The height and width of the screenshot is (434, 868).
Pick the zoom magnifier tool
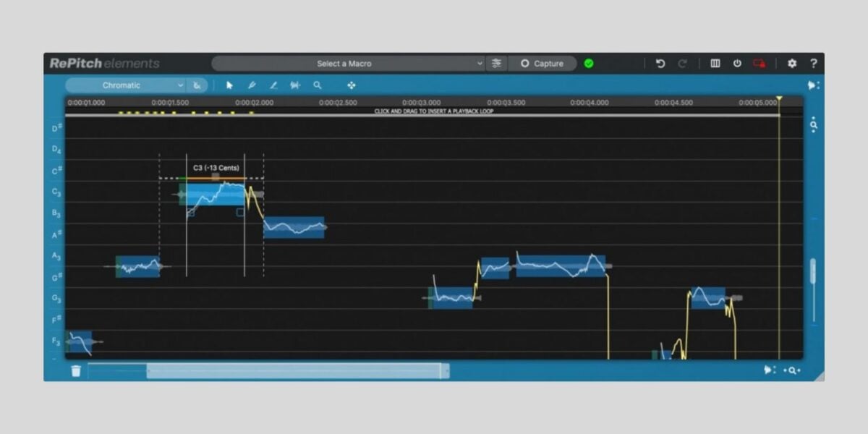(x=318, y=85)
